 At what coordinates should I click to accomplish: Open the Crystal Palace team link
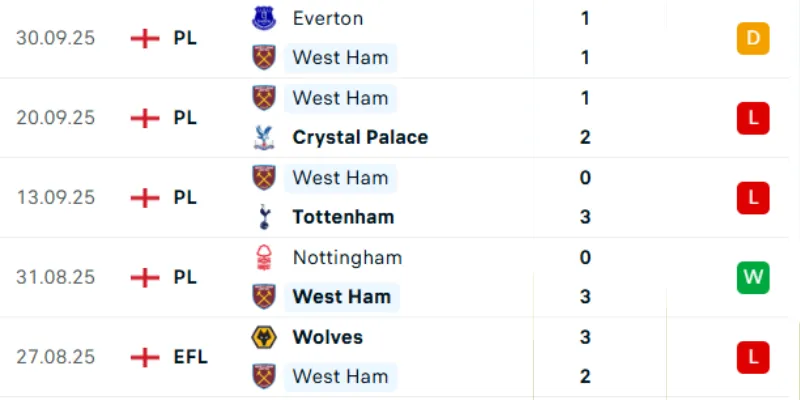coord(360,137)
